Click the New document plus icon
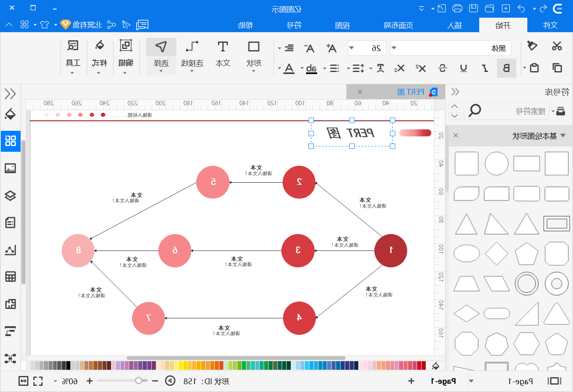This screenshot has width=573, height=392. tap(506, 8)
